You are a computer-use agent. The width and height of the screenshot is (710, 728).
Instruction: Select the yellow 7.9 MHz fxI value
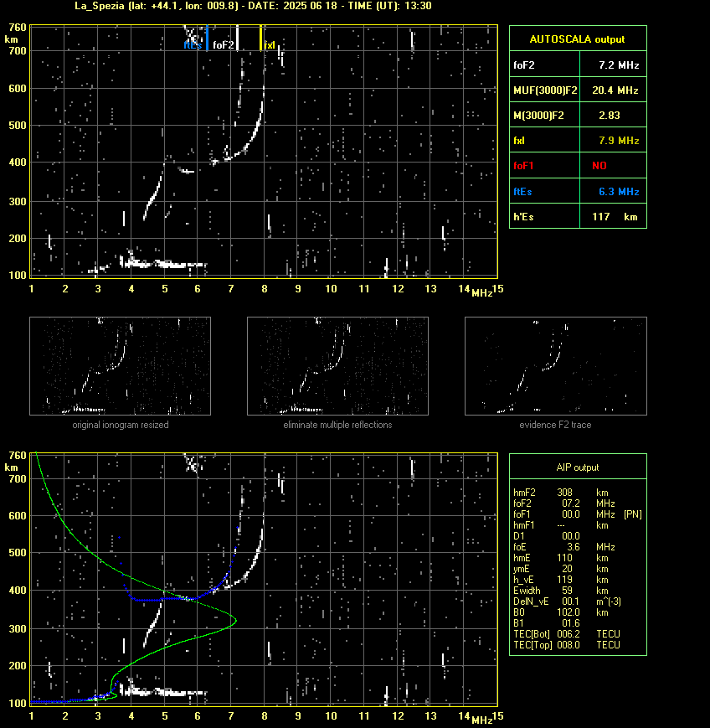point(619,140)
